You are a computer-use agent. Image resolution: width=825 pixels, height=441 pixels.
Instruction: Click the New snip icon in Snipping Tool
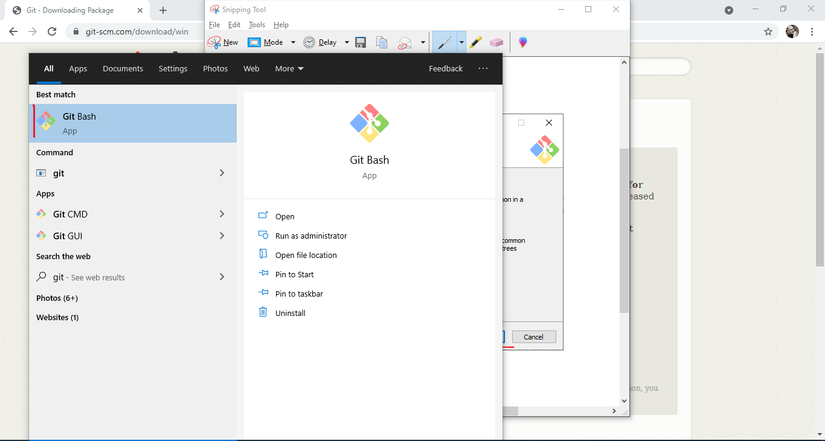pyautogui.click(x=223, y=43)
